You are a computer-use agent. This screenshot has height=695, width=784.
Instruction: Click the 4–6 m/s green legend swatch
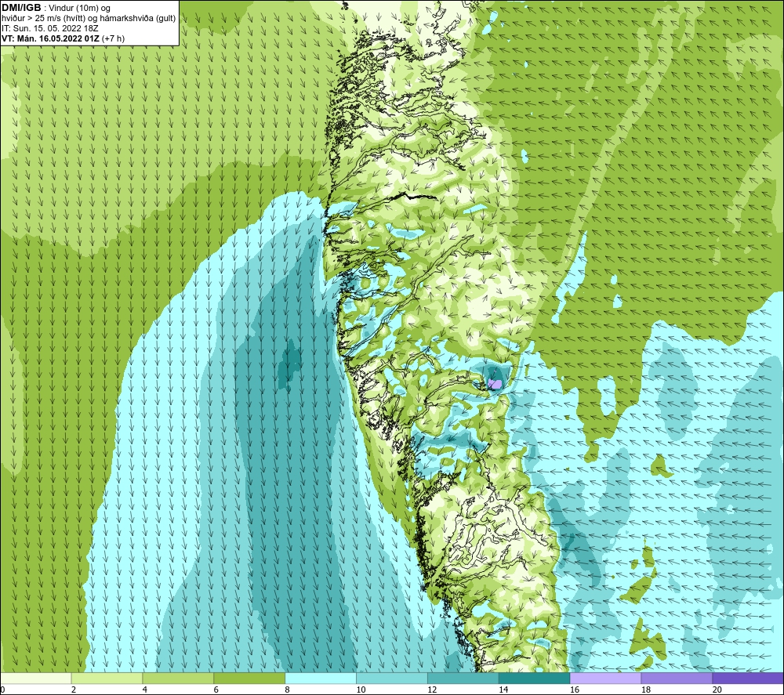tap(178, 678)
